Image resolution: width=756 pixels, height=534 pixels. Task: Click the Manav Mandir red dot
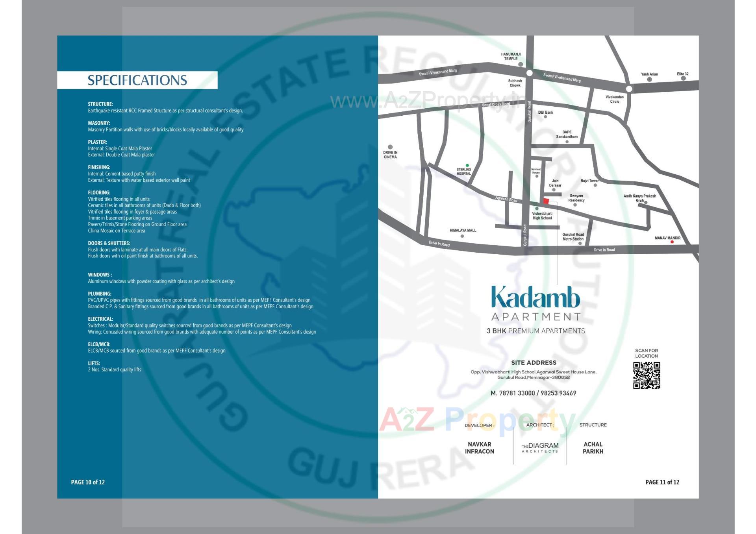coord(672,242)
